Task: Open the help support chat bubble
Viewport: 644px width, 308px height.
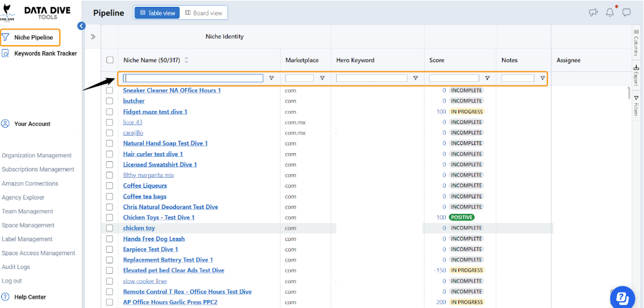Action: pyautogui.click(x=622, y=297)
